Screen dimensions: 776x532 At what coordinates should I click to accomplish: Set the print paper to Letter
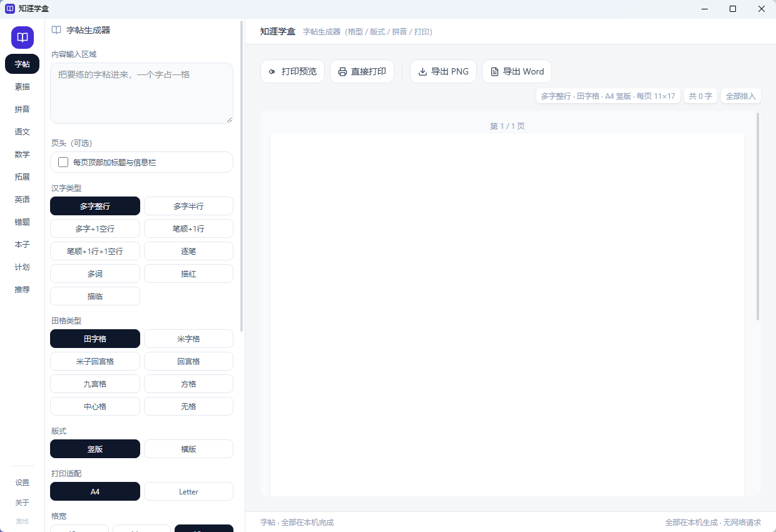point(188,491)
